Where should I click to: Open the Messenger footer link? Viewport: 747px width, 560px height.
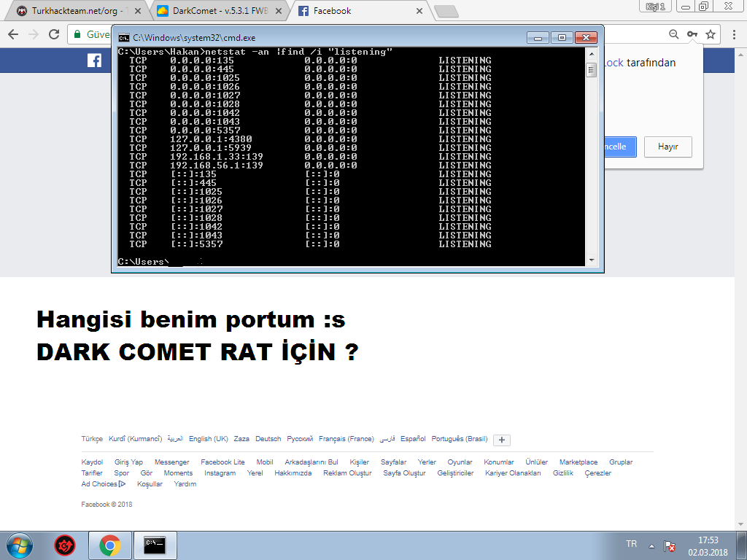pos(172,462)
